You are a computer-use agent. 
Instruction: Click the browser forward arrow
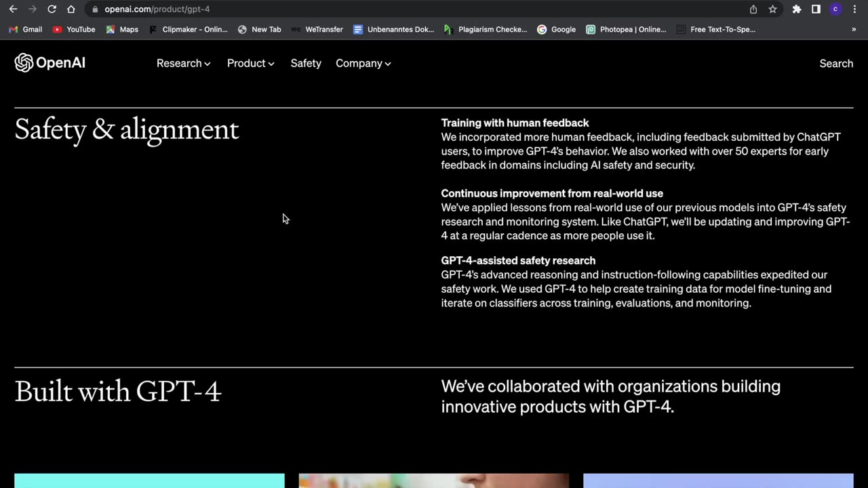point(32,9)
